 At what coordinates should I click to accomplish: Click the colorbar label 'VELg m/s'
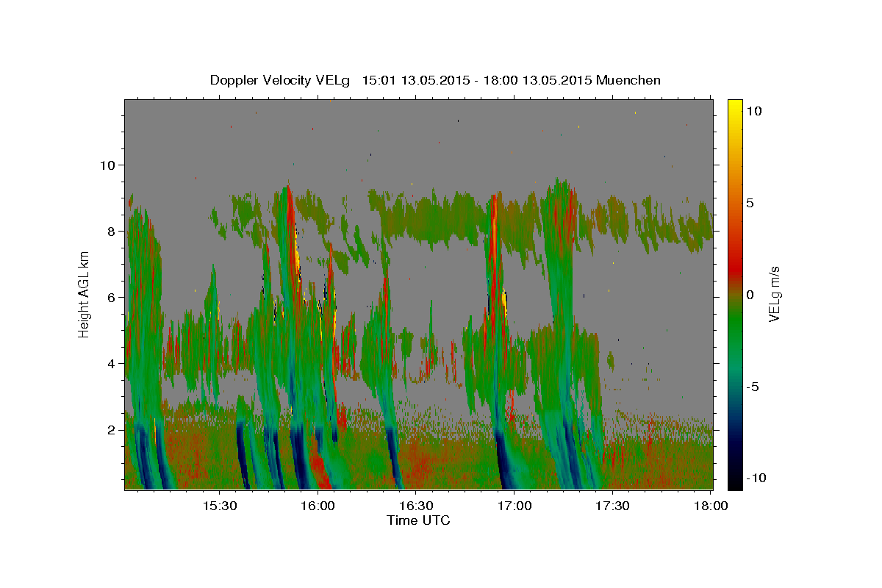click(774, 294)
